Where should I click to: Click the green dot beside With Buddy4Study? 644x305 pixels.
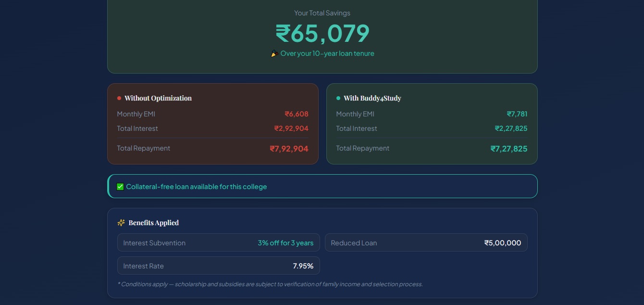point(338,98)
